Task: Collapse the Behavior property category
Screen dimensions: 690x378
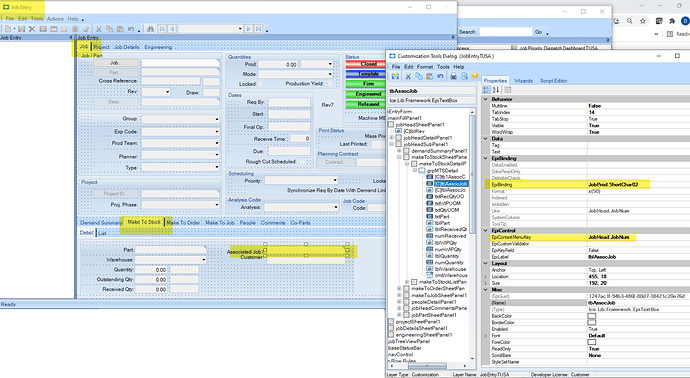Action: coord(486,99)
